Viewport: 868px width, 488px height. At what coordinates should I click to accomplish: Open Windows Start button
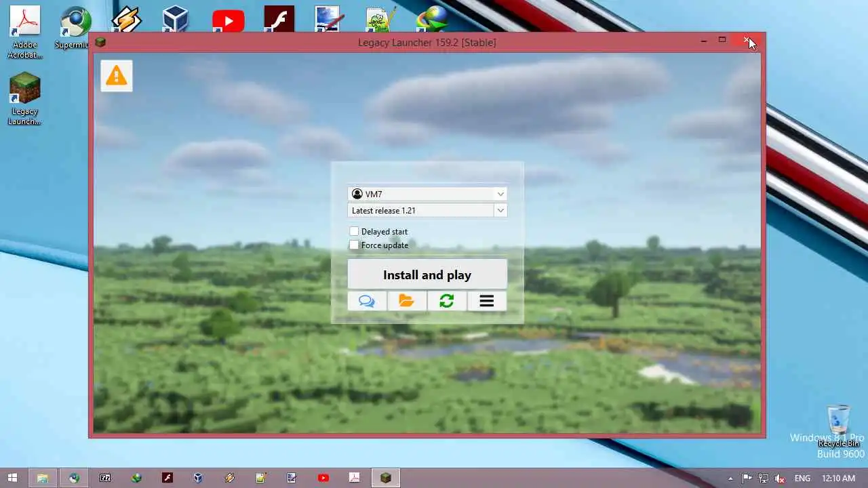click(x=12, y=478)
